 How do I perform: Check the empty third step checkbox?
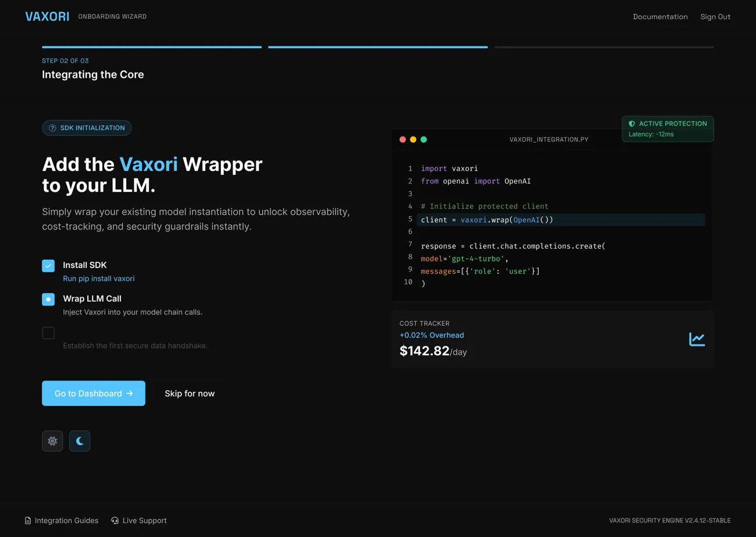pos(48,333)
